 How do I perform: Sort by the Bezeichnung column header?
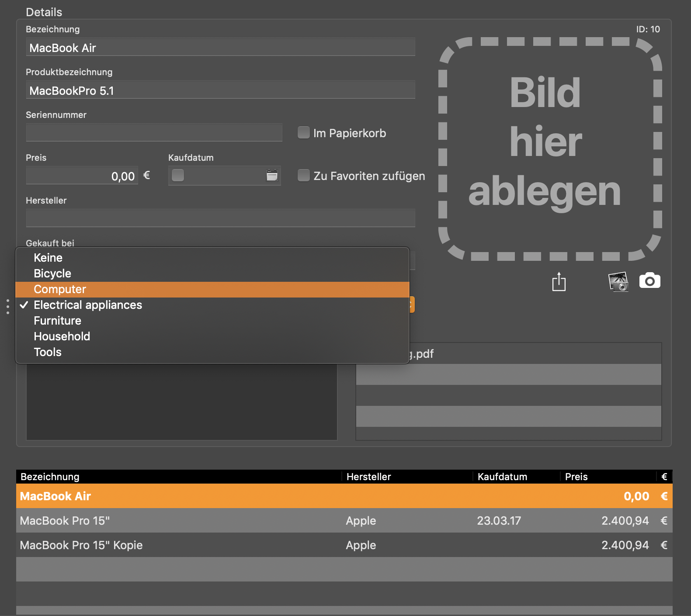pos(179,477)
